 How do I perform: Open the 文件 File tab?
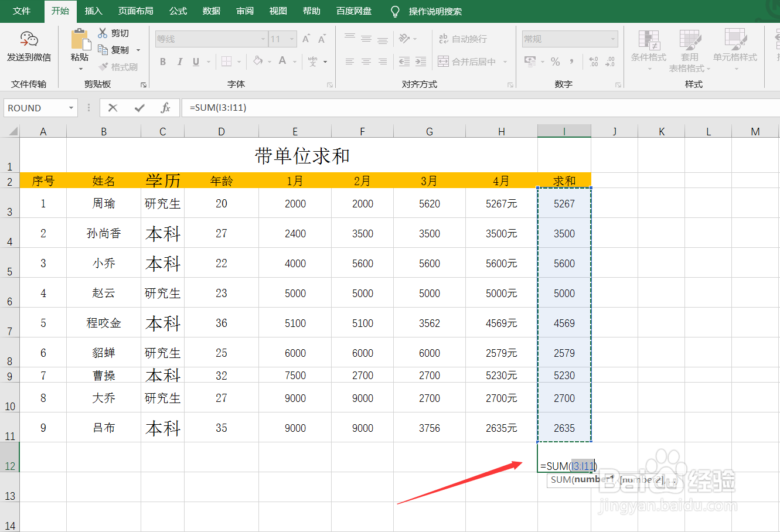click(22, 11)
